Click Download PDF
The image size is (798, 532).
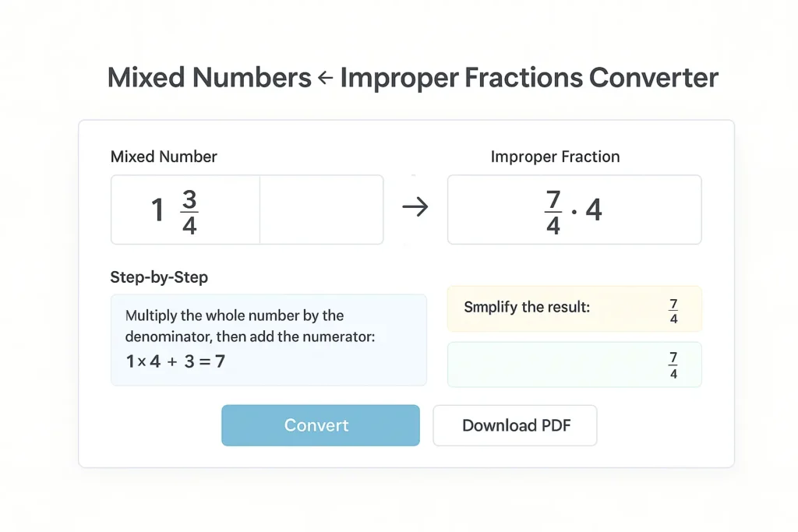click(x=514, y=425)
